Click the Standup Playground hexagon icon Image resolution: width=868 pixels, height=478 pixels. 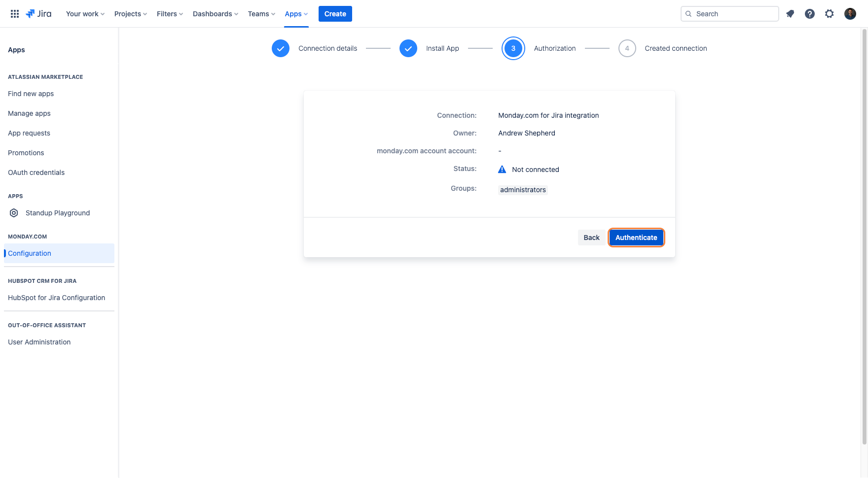pos(14,213)
